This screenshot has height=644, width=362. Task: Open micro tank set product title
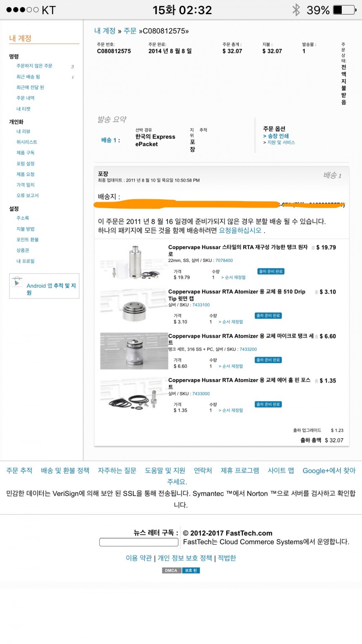(241, 339)
